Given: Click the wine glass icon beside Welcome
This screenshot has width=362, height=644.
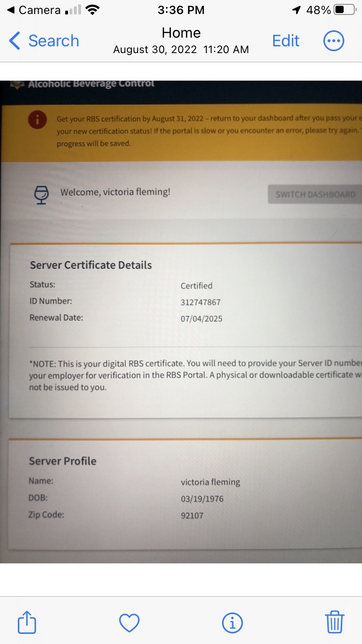Looking at the screenshot, I should tap(42, 195).
